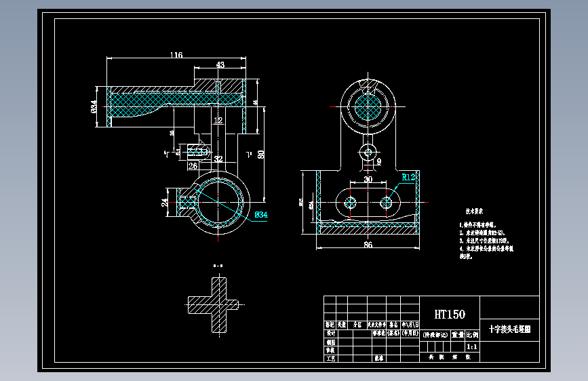This screenshot has width=588, height=381.
Task: Select the 86 width dimension
Action: pyautogui.click(x=368, y=245)
